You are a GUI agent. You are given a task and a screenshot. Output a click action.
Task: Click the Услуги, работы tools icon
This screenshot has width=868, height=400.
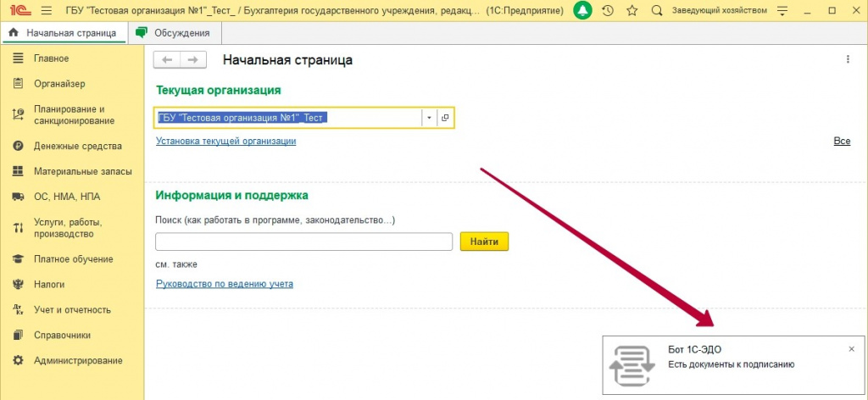point(19,228)
